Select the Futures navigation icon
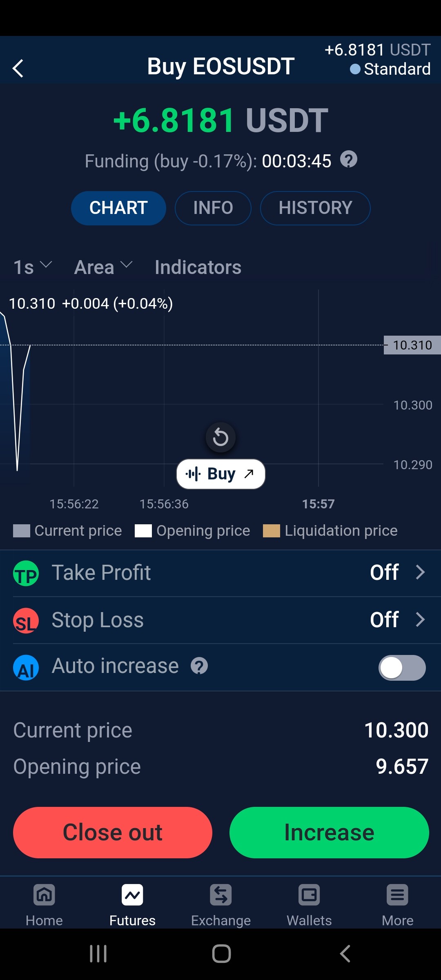The height and width of the screenshot is (980, 441). pos(132,895)
